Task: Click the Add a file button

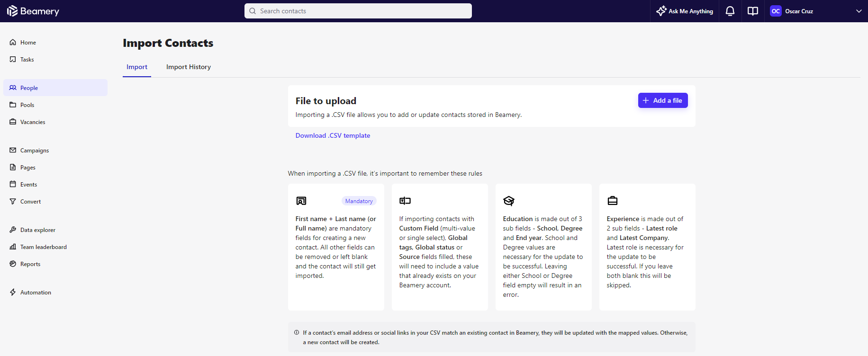Action: point(663,100)
